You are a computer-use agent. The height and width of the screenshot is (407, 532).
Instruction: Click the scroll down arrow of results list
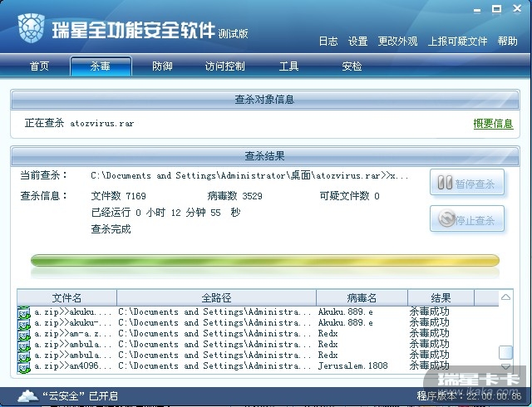505,366
